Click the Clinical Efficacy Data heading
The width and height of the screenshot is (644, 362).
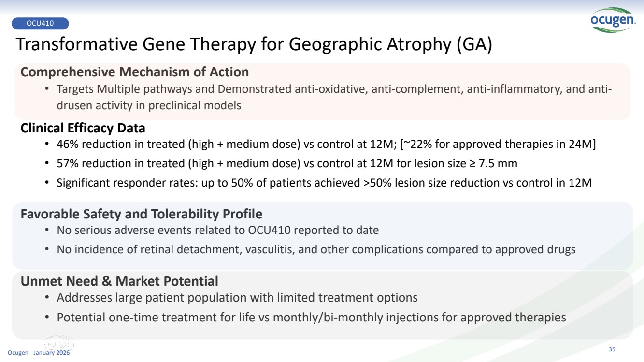click(x=83, y=128)
